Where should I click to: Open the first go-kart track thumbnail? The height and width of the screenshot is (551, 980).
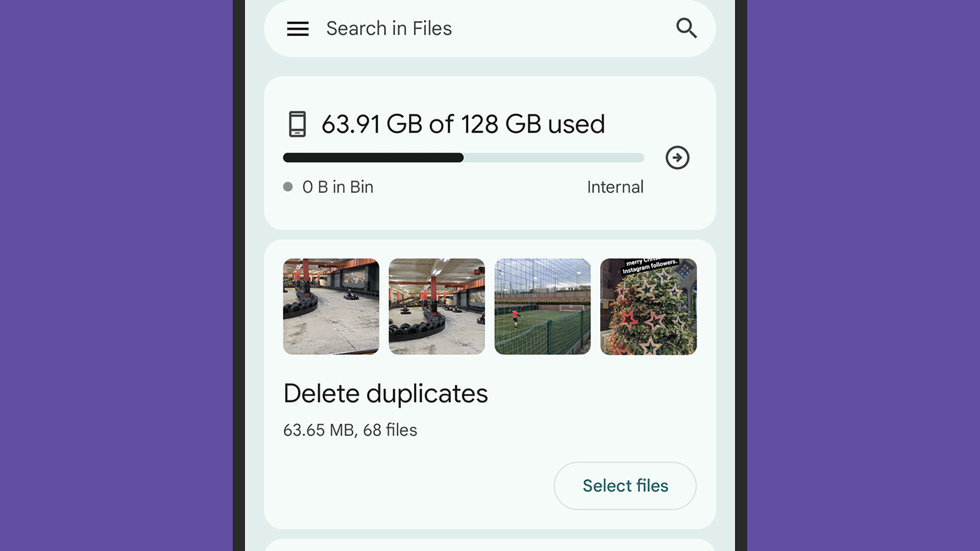click(x=331, y=305)
